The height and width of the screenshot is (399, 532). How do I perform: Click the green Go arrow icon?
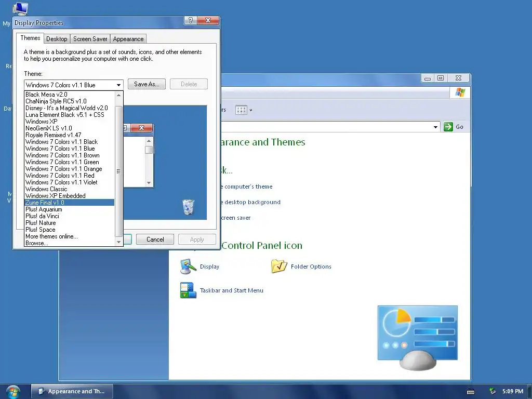[x=448, y=127]
